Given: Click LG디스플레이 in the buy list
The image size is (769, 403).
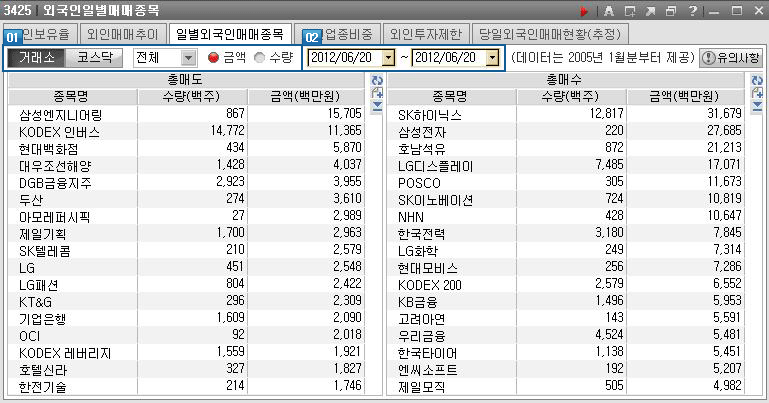Looking at the screenshot, I should pos(436,166).
